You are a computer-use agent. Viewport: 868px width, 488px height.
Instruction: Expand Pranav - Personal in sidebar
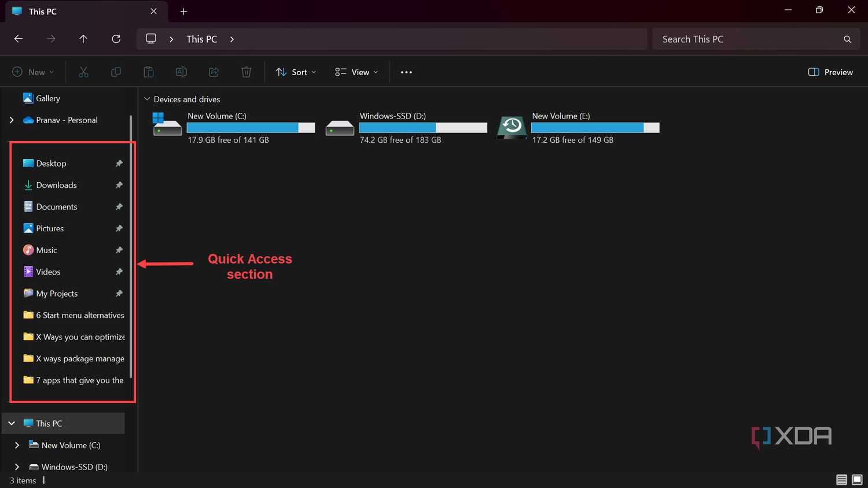[12, 120]
